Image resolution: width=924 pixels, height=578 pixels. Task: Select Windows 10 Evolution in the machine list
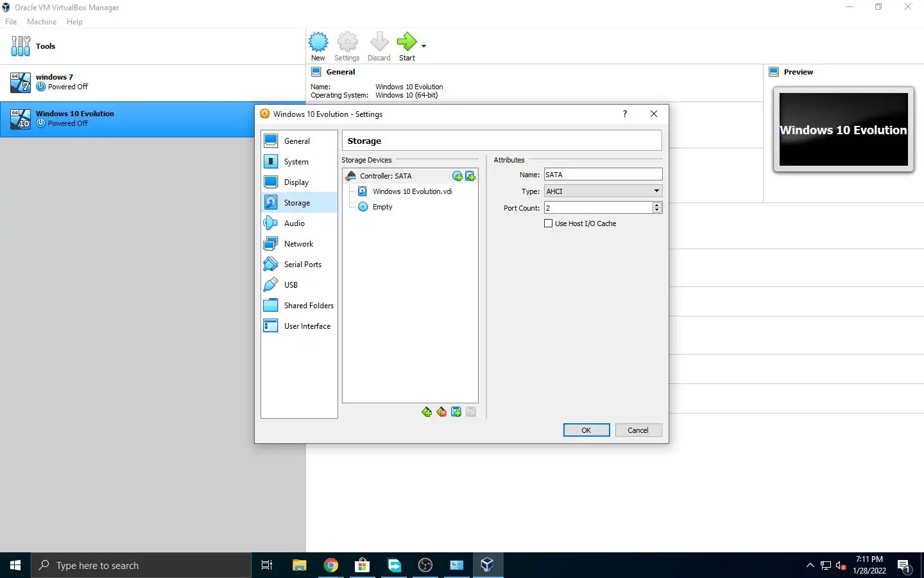point(127,119)
